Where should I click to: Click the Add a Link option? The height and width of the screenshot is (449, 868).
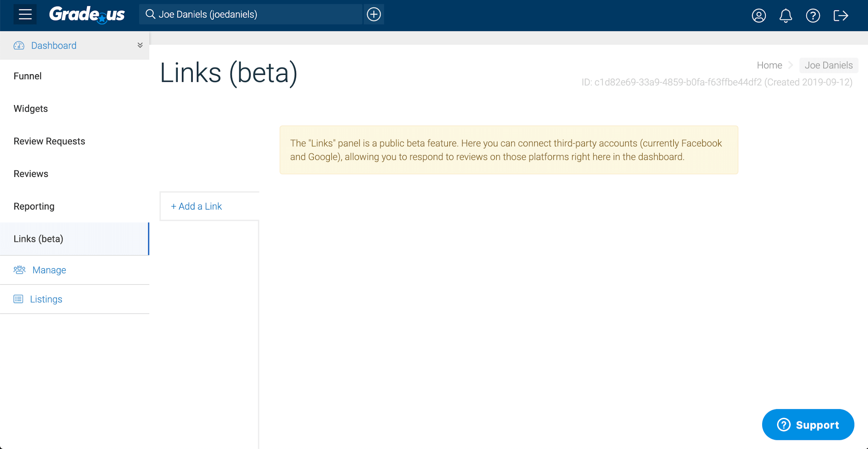pyautogui.click(x=196, y=206)
